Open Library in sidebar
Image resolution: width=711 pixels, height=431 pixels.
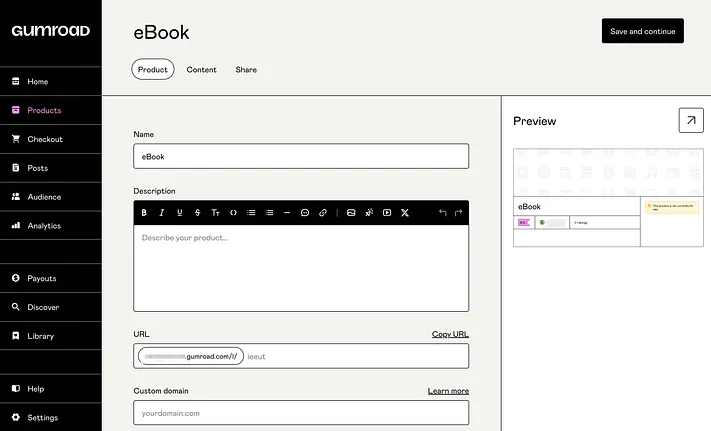tap(51, 336)
